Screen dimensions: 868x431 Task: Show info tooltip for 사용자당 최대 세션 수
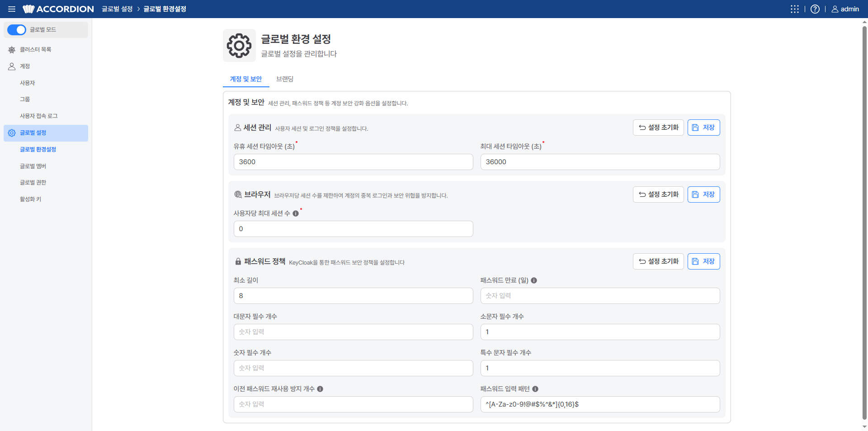(x=296, y=213)
